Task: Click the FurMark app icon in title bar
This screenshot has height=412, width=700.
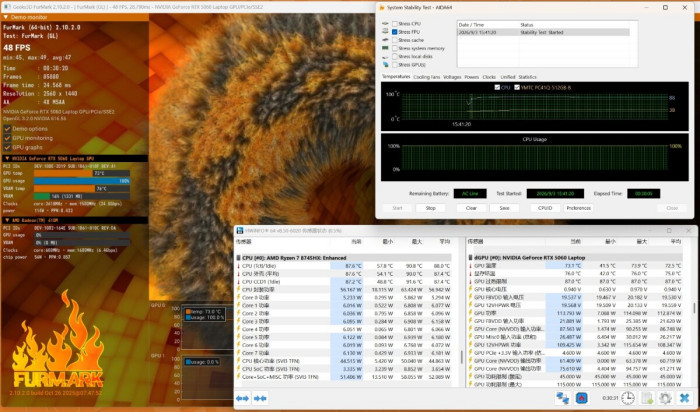Action: [x=7, y=7]
